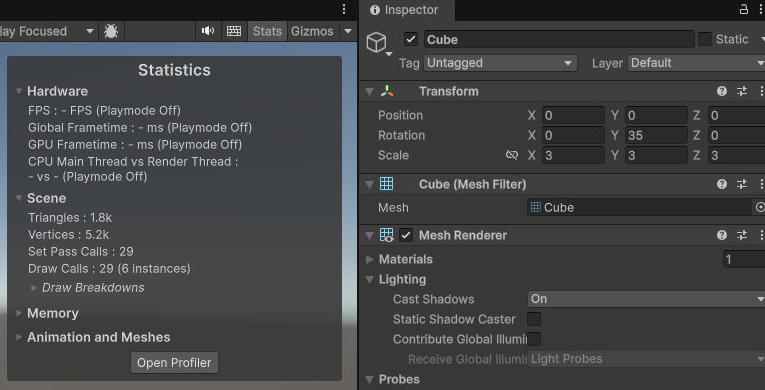Collapse the Probes foldout
Image resolution: width=765 pixels, height=390 pixels.
pyautogui.click(x=370, y=379)
